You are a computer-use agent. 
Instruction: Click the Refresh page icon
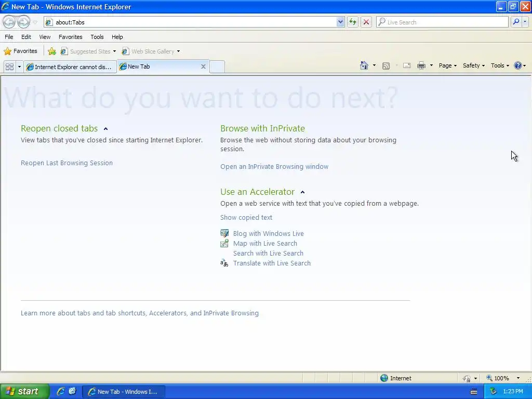(353, 22)
